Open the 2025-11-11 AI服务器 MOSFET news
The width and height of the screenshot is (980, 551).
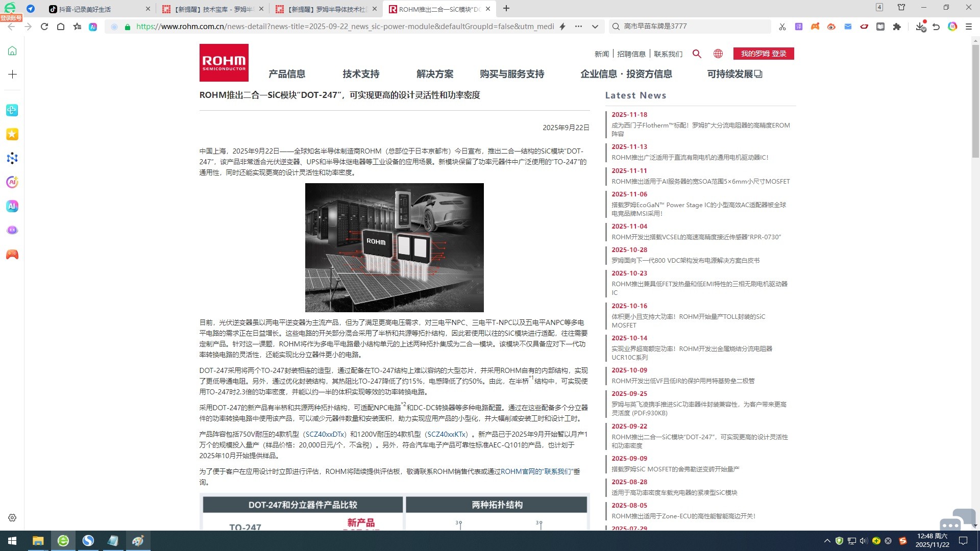click(701, 181)
